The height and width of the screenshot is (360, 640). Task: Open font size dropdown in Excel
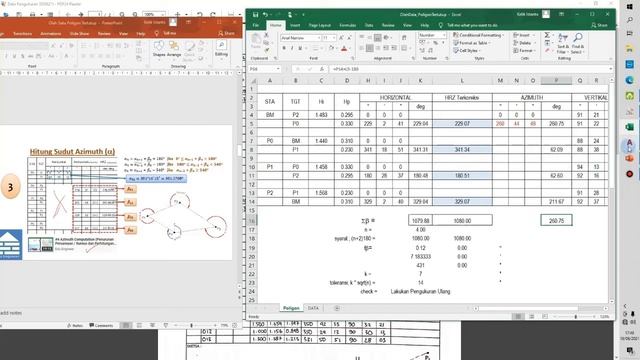(334, 38)
